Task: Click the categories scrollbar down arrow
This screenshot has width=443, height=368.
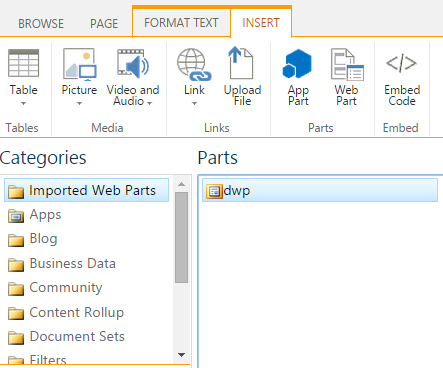Action: pyautogui.click(x=182, y=355)
